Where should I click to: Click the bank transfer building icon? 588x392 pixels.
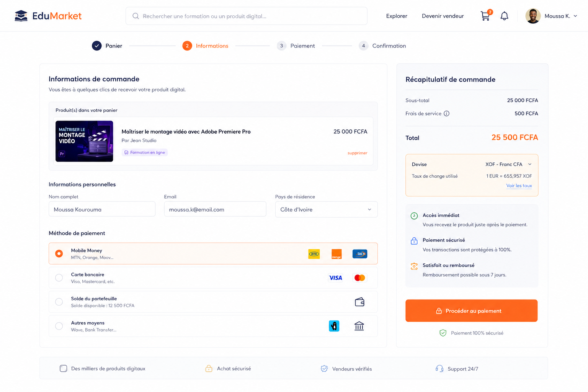point(359,326)
